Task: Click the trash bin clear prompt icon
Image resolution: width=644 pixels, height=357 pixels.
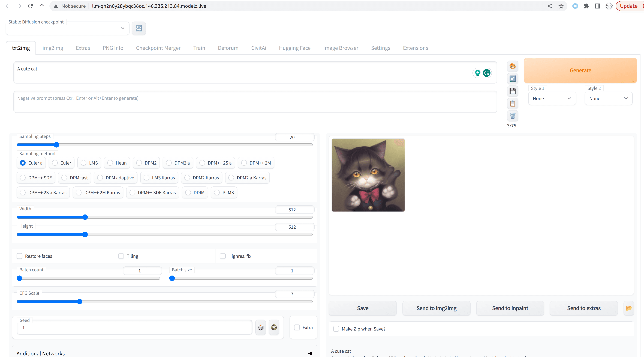Action: [513, 116]
